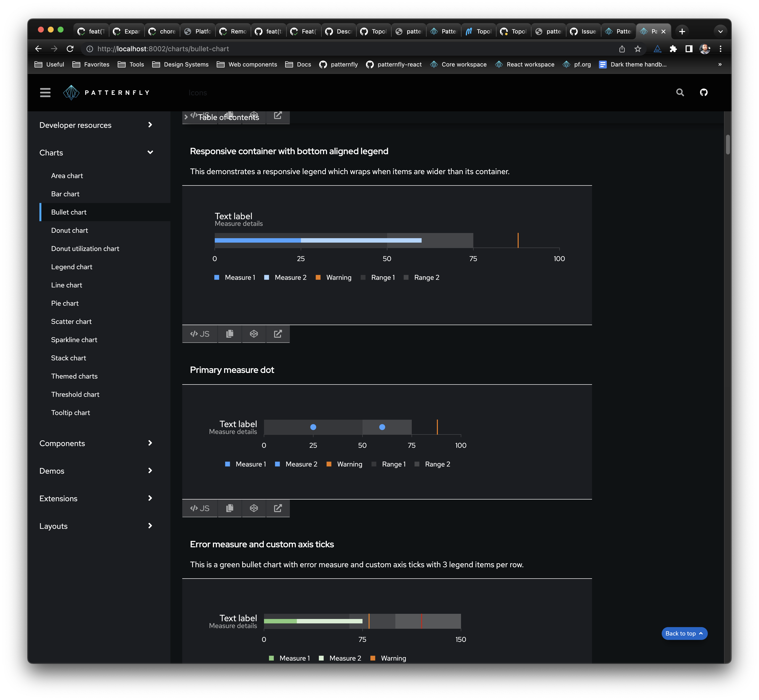Open the hamburger navigation menu
This screenshot has height=700, width=759.
click(45, 92)
